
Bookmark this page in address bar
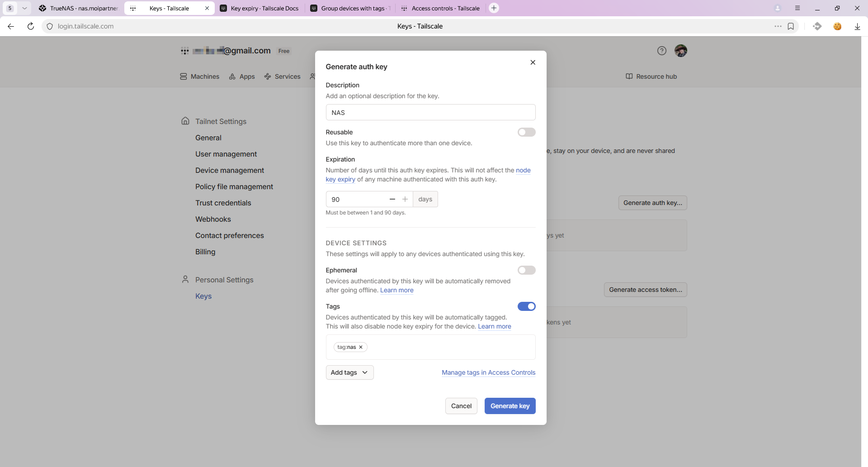tap(791, 26)
